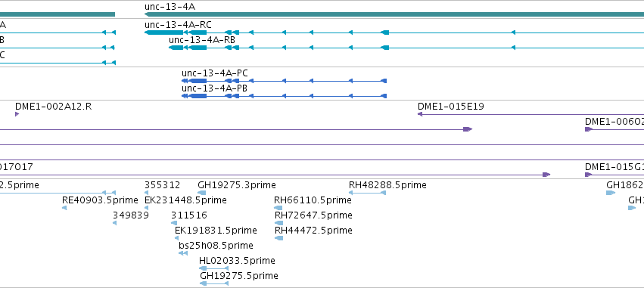Click the HL02033.5prime feature line
Screen dimensions: 644x288
[x=213, y=268]
